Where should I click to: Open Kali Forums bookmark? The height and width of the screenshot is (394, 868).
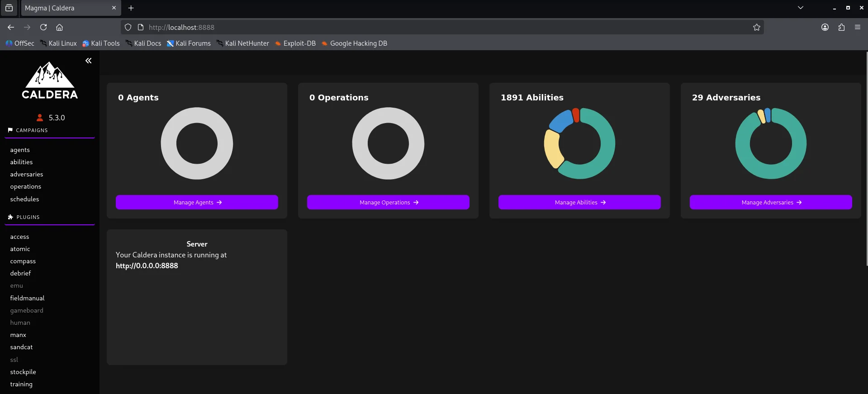tap(189, 43)
